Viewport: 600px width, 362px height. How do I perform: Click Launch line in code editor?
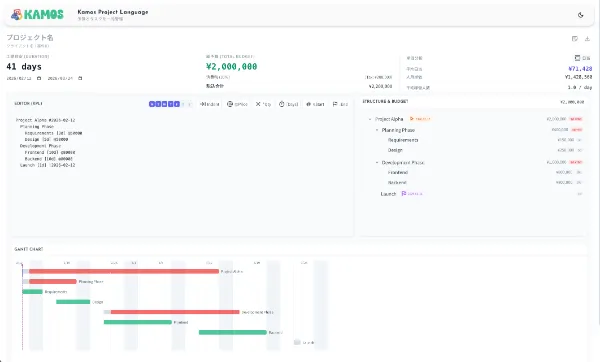click(x=47, y=165)
